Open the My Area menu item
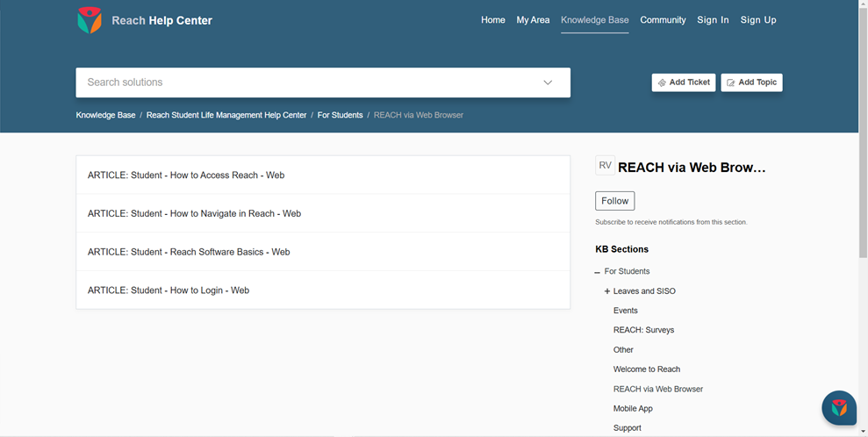The image size is (868, 437). pos(533,20)
